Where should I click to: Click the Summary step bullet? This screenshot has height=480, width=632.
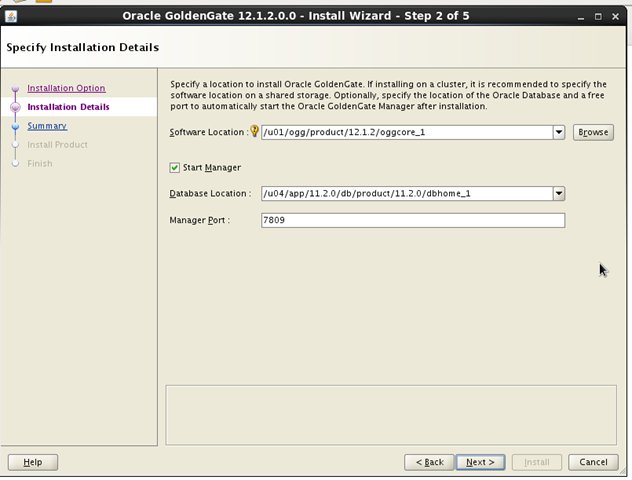(15, 126)
